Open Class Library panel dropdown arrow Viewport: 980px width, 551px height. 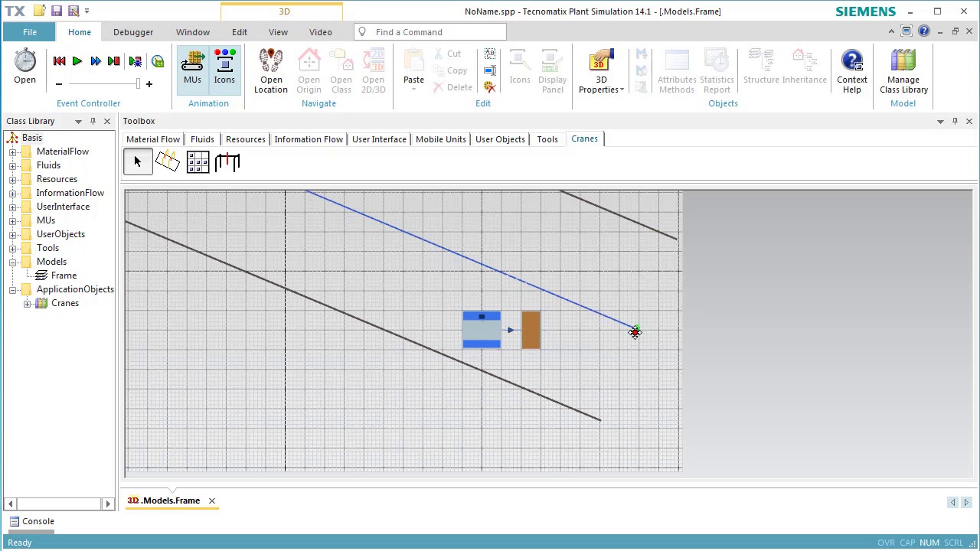pyautogui.click(x=78, y=122)
